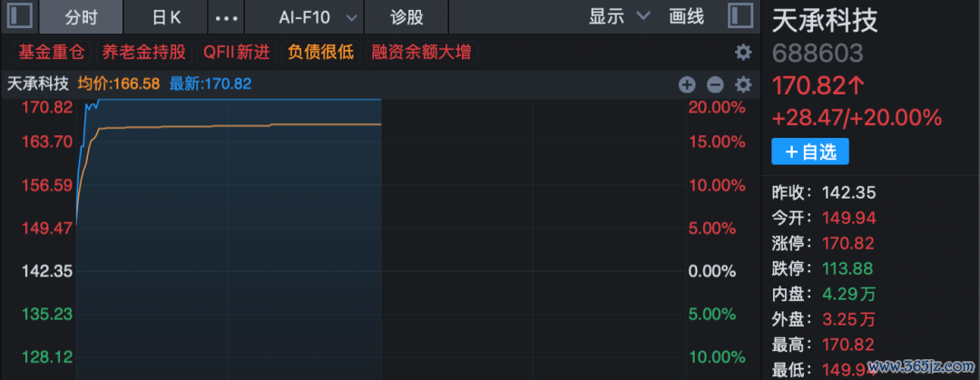The width and height of the screenshot is (980, 380).
Task: Activate 画线 drawing tool
Action: (686, 17)
